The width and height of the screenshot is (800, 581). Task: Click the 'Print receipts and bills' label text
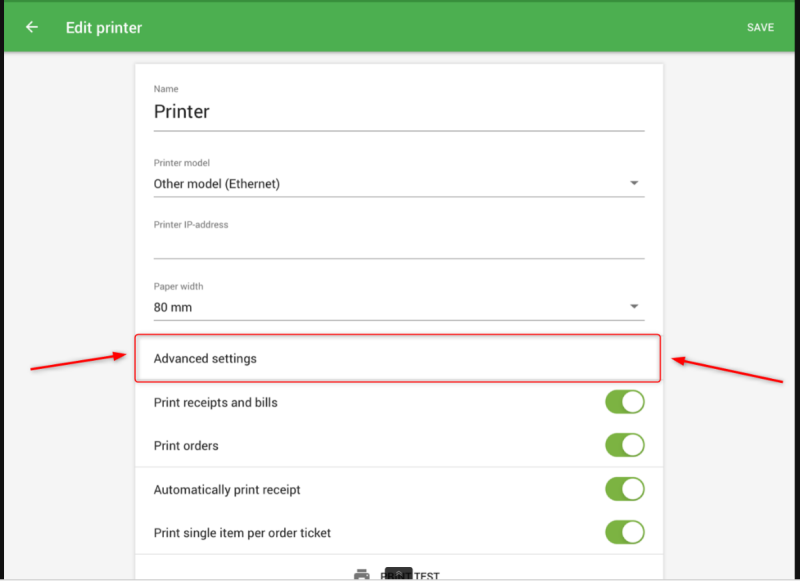pos(216,402)
